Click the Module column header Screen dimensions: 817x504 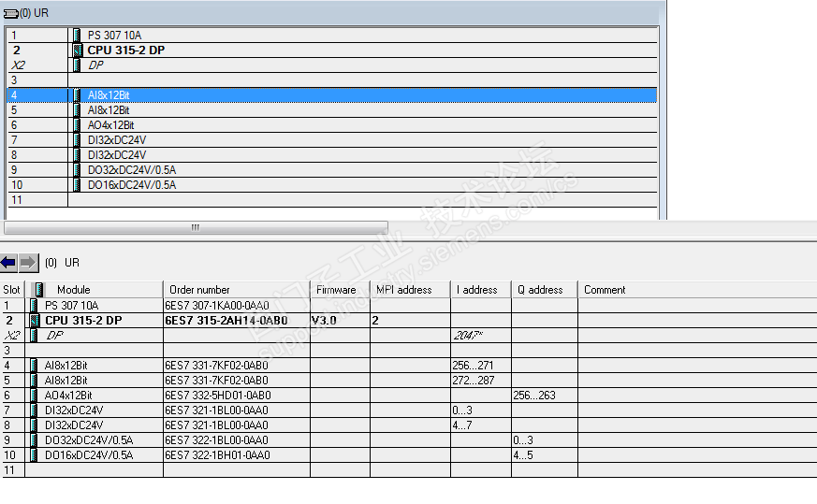95,290
